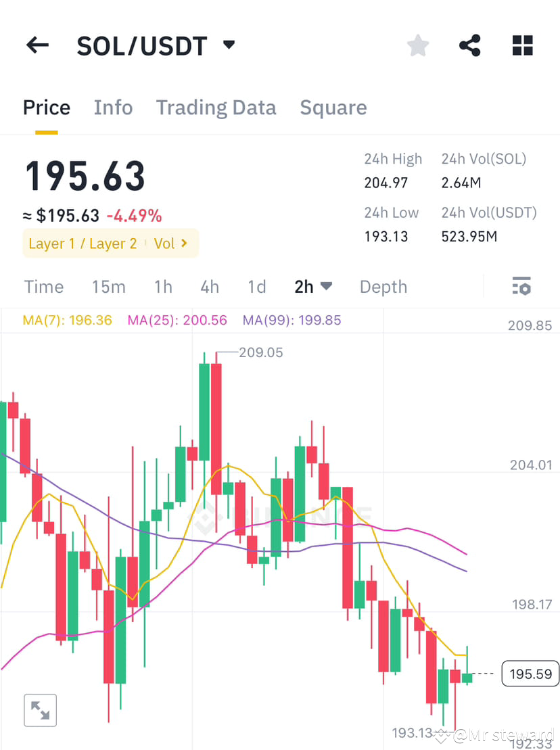560x750 pixels.
Task: Open the trading layout grid menu
Action: click(x=521, y=45)
